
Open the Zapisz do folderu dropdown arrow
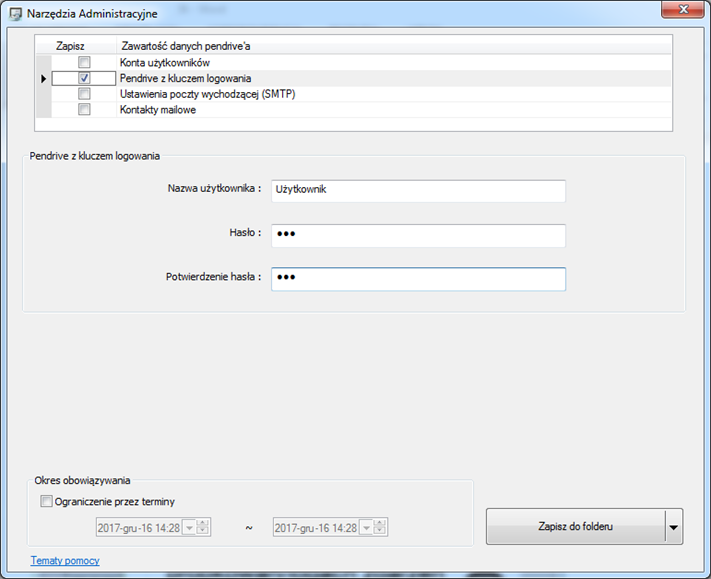(674, 527)
